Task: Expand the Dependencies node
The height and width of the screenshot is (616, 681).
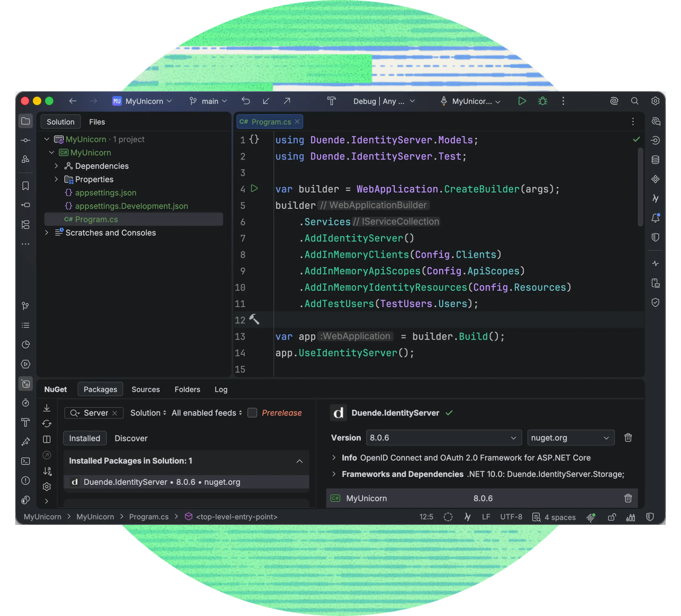Action: pos(56,166)
